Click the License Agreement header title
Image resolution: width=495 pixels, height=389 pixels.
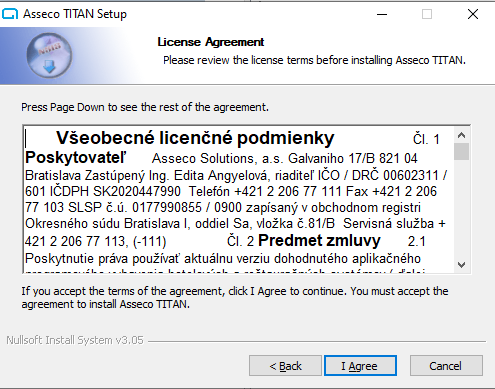pos(211,42)
